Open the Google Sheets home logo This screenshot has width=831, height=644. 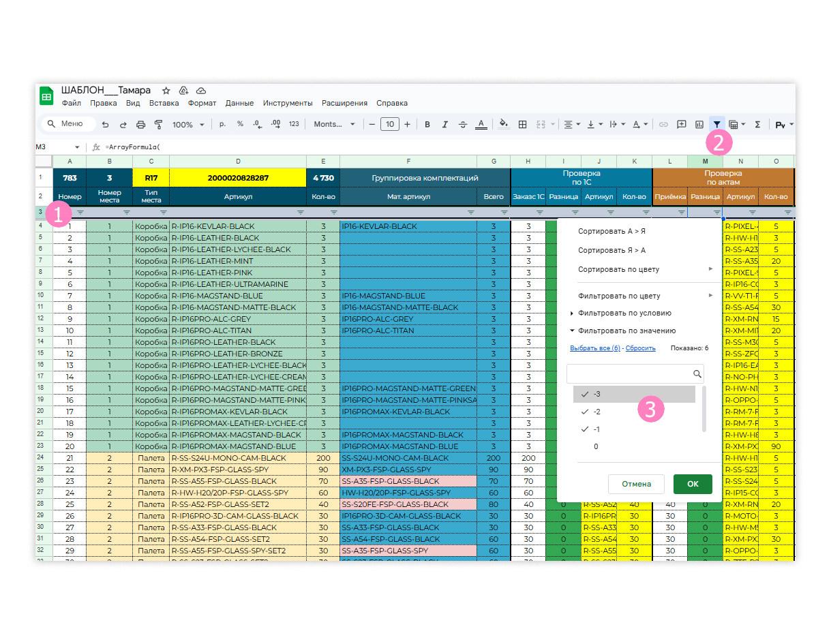(46, 96)
